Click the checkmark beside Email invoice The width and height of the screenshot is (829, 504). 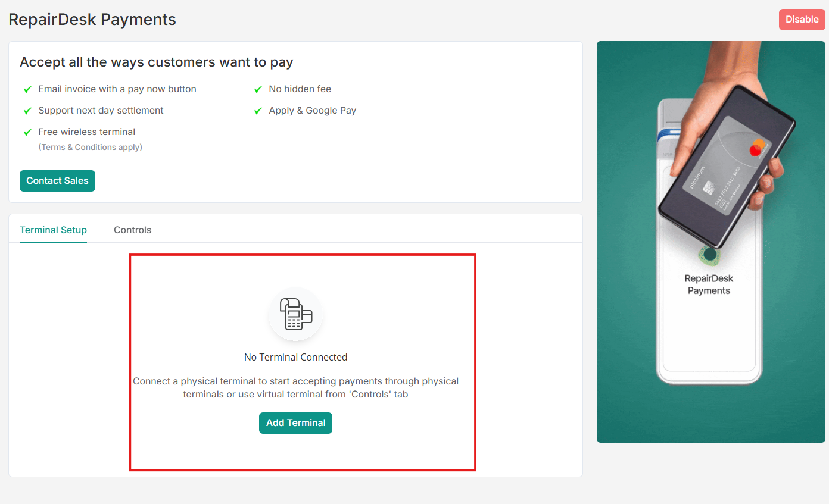click(27, 89)
